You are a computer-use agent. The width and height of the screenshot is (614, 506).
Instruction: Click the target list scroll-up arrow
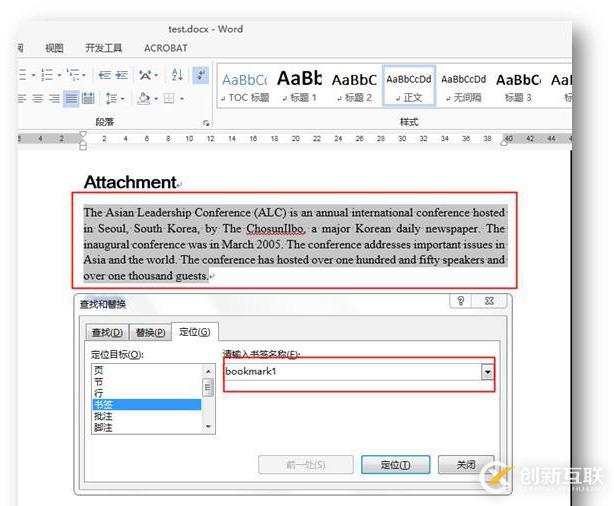point(208,371)
